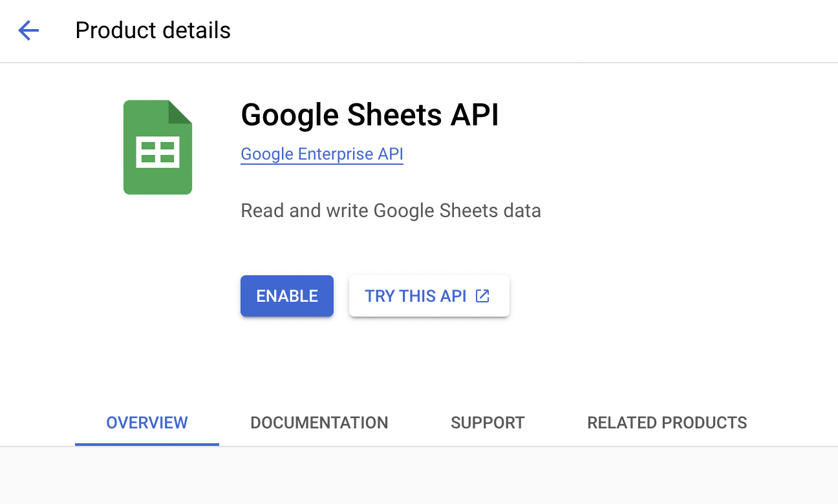The height and width of the screenshot is (504, 838).
Task: Click the Google Sheets product icon
Action: pos(157,147)
